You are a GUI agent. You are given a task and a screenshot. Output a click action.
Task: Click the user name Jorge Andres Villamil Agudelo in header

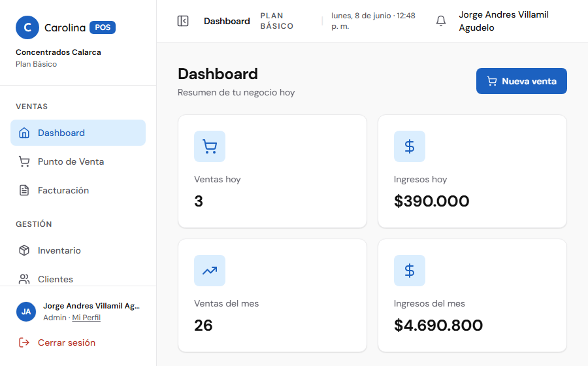tap(504, 21)
